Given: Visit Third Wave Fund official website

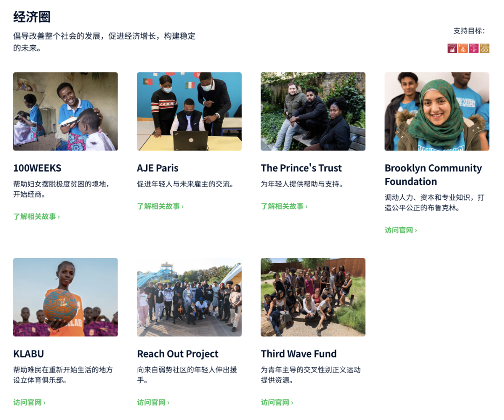Looking at the screenshot, I should tap(277, 402).
